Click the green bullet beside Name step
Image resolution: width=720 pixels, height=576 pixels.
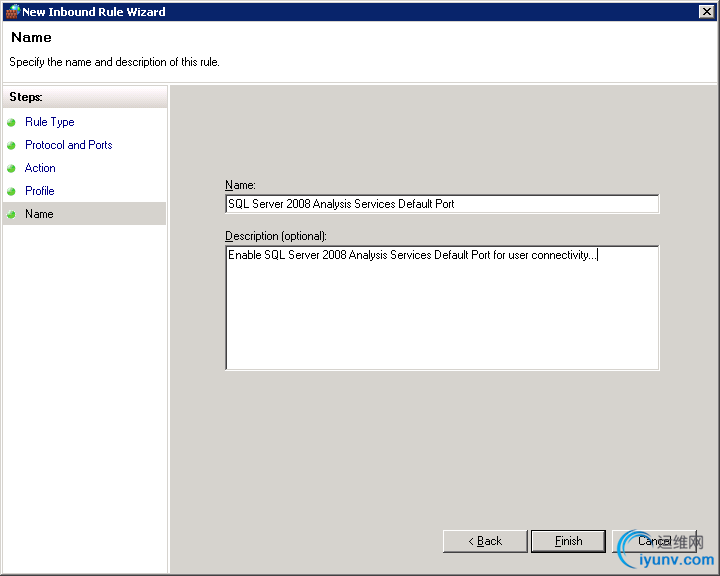point(11,214)
